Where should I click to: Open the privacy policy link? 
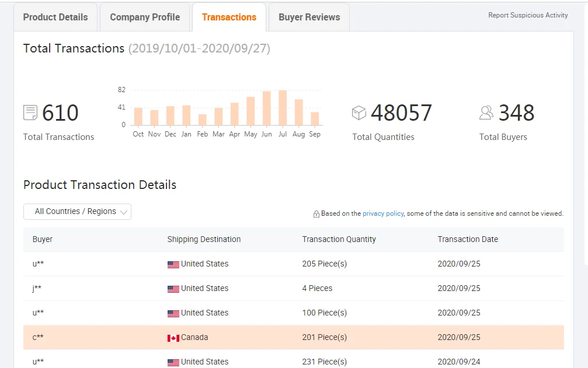click(383, 213)
